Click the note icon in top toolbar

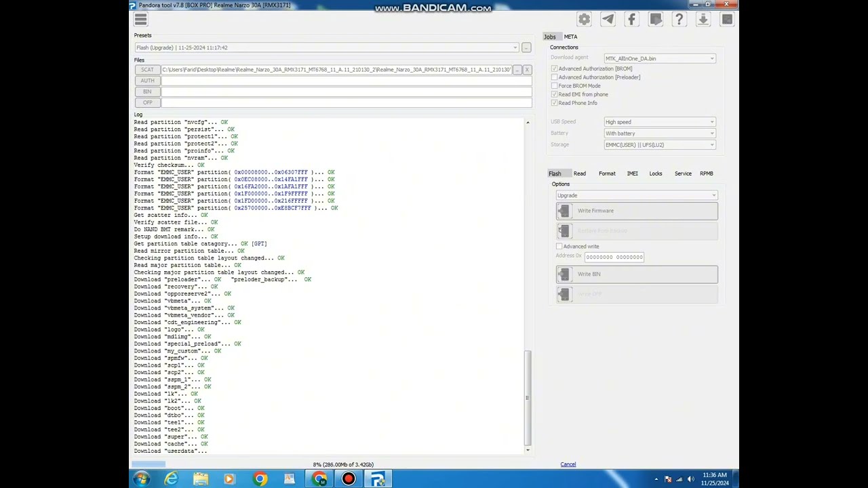click(656, 20)
